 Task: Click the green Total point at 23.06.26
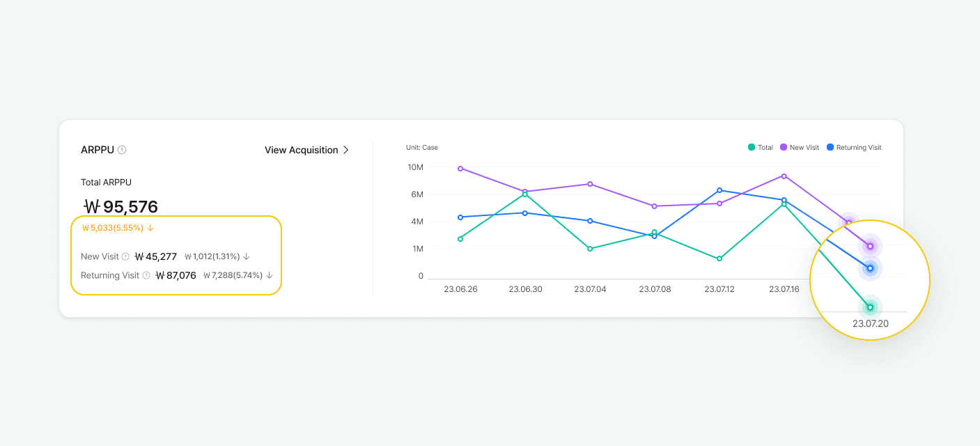460,239
